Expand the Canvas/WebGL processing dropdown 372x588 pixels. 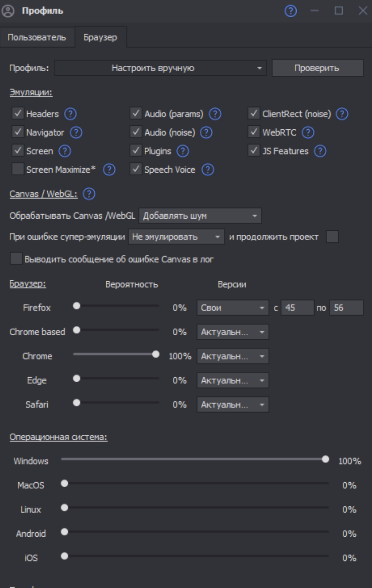point(200,216)
